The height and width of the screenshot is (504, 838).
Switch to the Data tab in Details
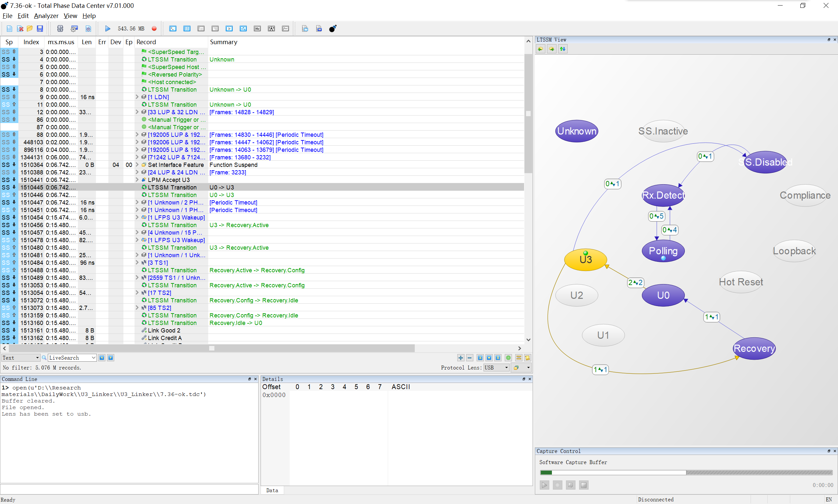[x=272, y=490]
